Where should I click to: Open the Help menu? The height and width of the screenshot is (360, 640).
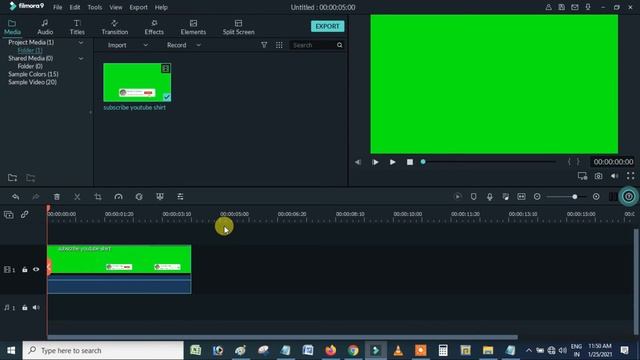pos(161,7)
